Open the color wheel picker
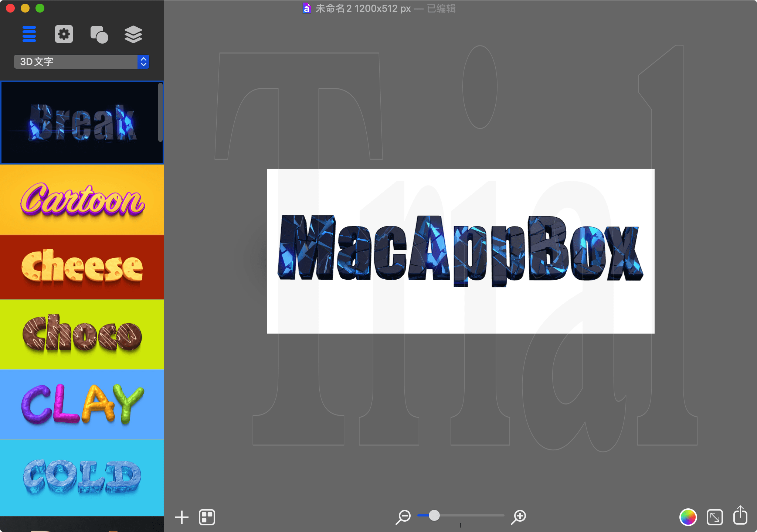The height and width of the screenshot is (532, 757). pyautogui.click(x=688, y=517)
